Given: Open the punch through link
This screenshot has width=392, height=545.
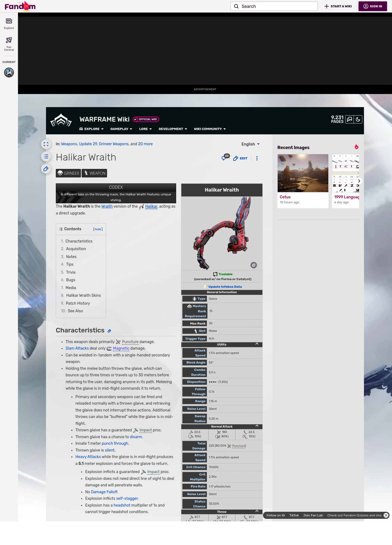Looking at the screenshot, I should pyautogui.click(x=115, y=443).
